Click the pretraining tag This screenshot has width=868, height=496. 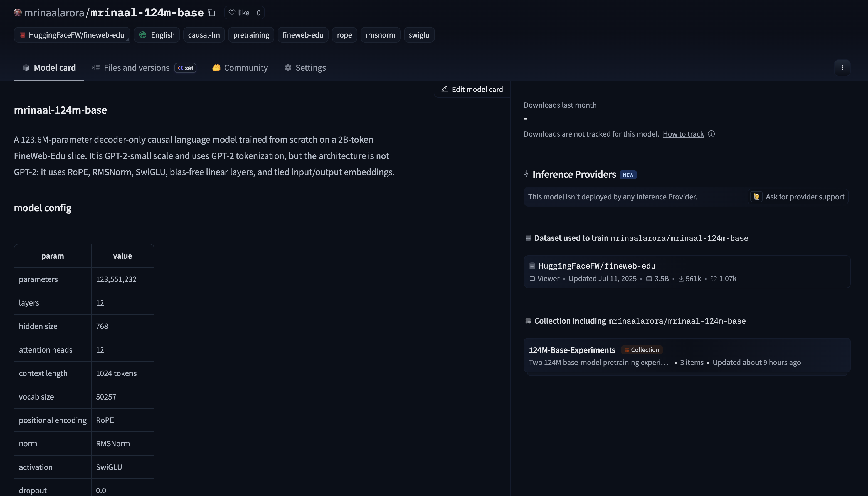[x=251, y=35]
